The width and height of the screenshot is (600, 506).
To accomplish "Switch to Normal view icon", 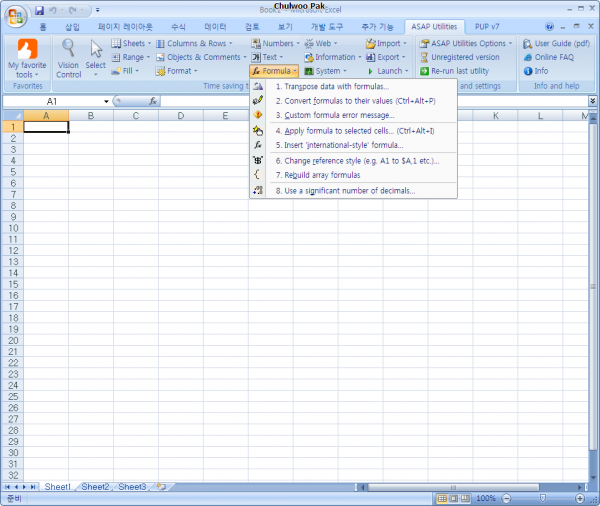I will pyautogui.click(x=442, y=498).
